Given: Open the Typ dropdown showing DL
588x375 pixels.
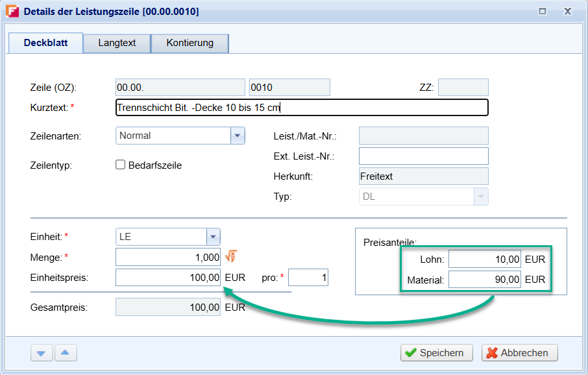Looking at the screenshot, I should click(x=480, y=197).
